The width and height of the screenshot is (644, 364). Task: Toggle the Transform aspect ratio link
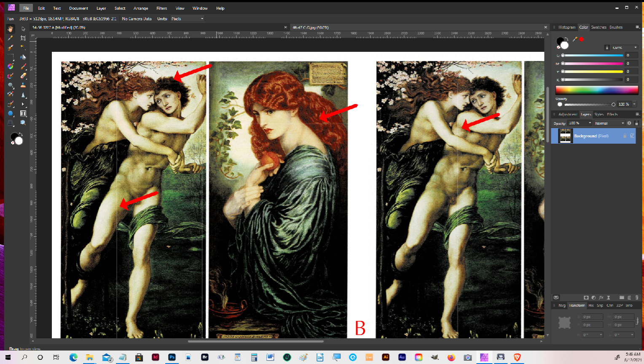click(638, 321)
